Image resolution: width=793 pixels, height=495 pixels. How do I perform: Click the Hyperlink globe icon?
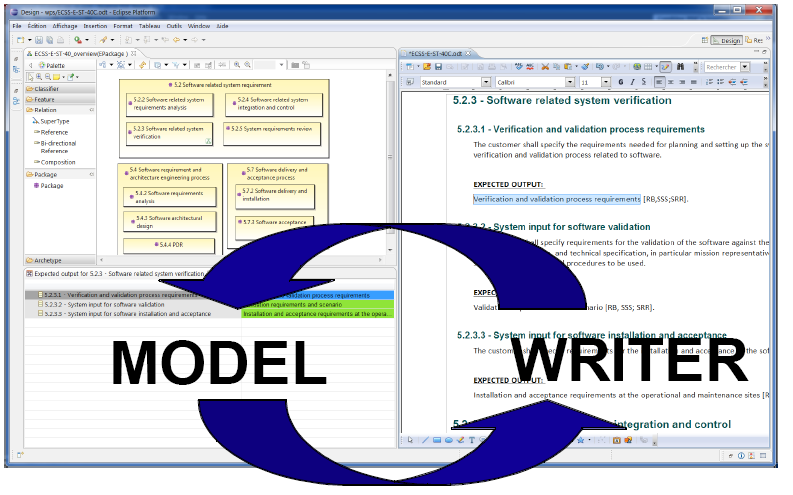637,67
